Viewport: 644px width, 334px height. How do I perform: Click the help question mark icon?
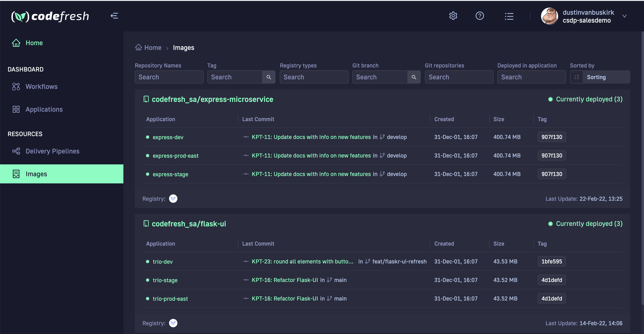[x=480, y=16]
